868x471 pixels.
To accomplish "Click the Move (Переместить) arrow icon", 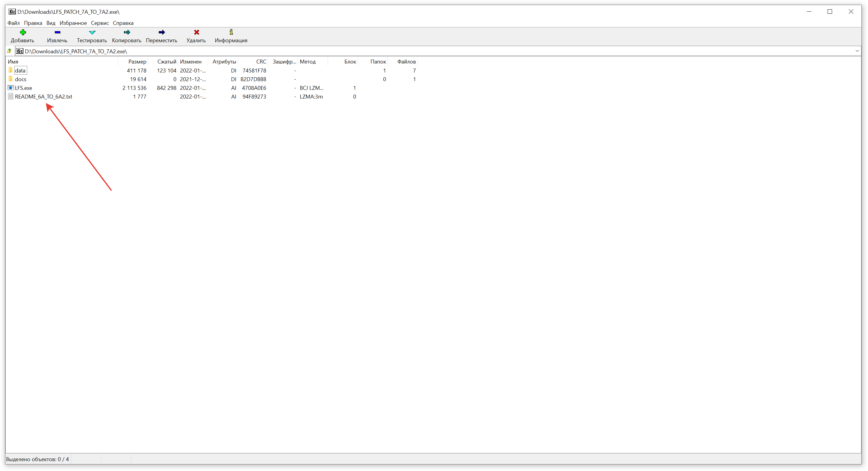I will tap(162, 32).
